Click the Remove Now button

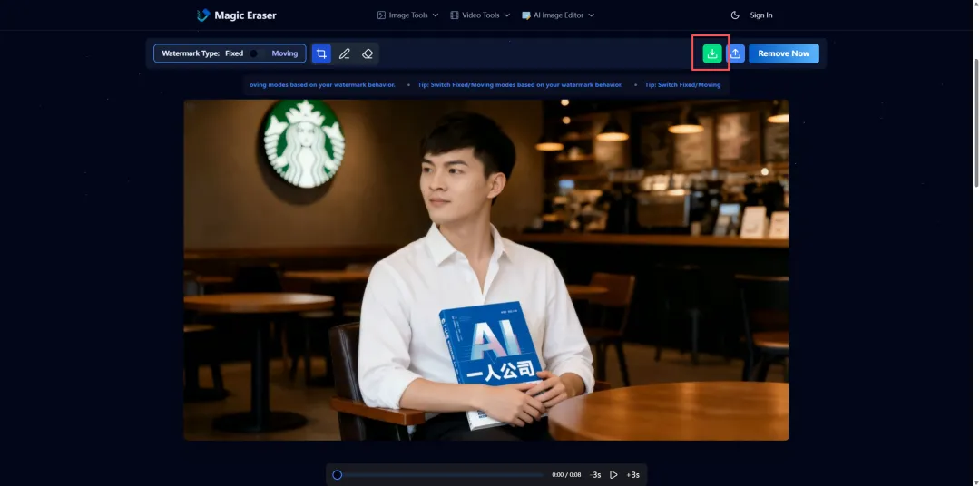[784, 53]
